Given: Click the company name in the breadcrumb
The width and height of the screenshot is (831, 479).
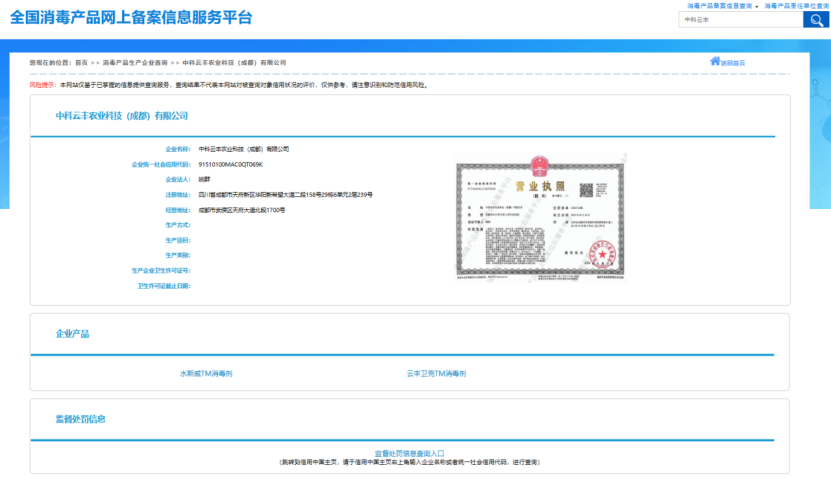Looking at the screenshot, I should click(x=234, y=63).
